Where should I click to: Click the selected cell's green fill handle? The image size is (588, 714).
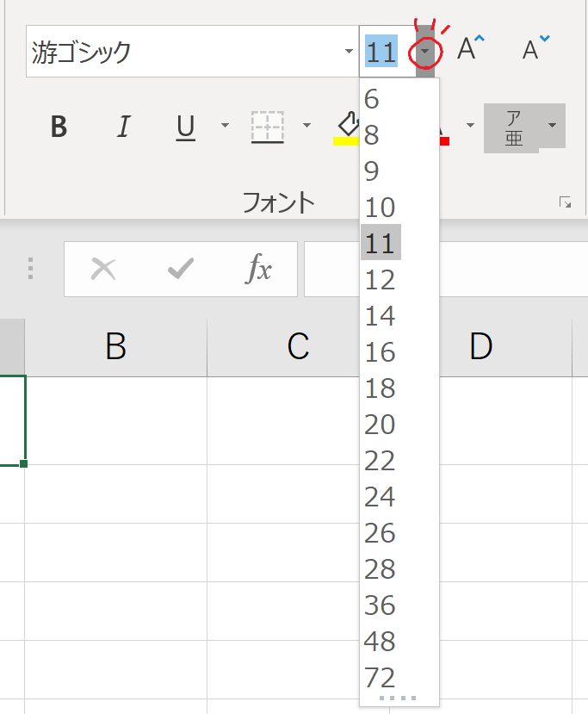click(x=23, y=463)
